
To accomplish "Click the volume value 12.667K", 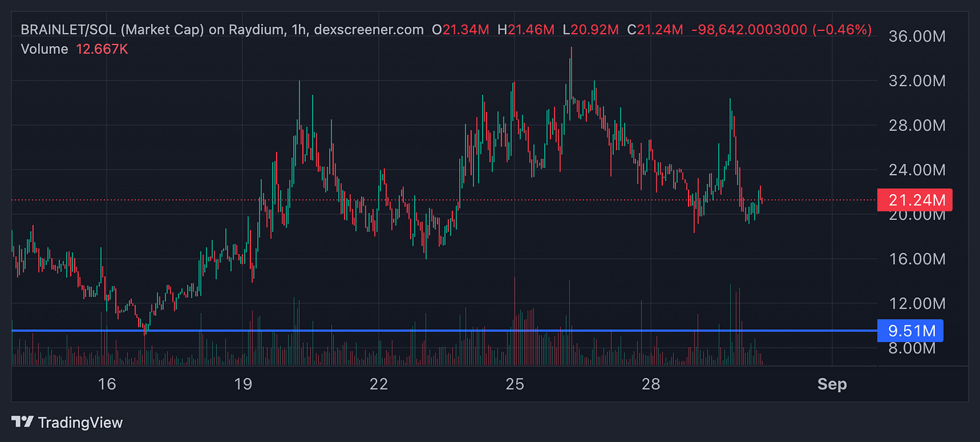I will click(x=101, y=49).
